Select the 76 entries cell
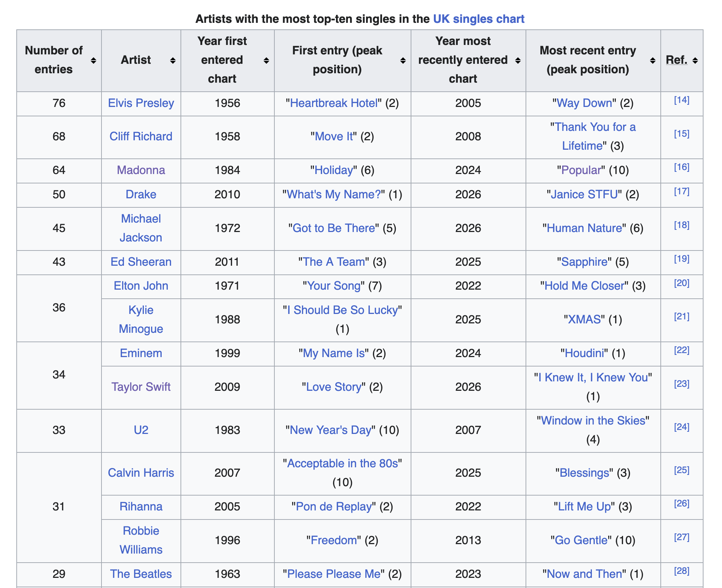This screenshot has width=722, height=588. click(59, 104)
